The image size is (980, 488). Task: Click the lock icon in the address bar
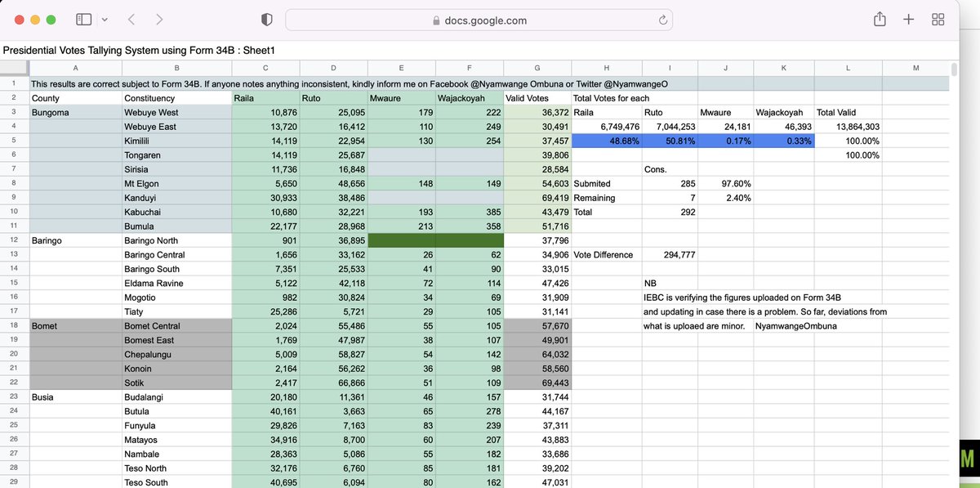(x=437, y=20)
